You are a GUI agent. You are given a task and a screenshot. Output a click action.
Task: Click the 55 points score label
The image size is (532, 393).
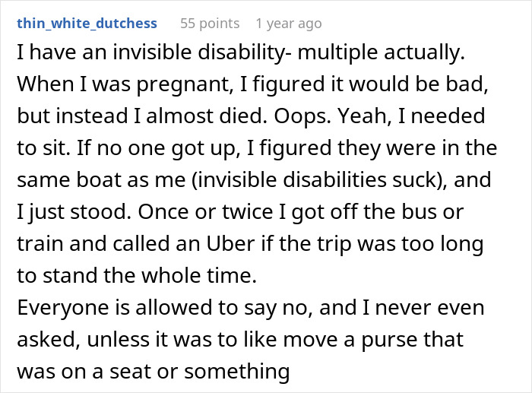coord(210,24)
